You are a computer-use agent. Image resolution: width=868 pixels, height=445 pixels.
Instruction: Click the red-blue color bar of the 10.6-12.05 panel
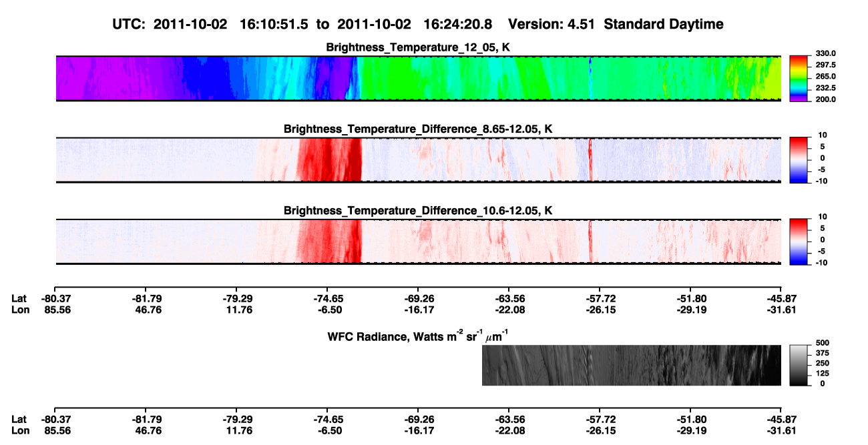click(x=799, y=242)
